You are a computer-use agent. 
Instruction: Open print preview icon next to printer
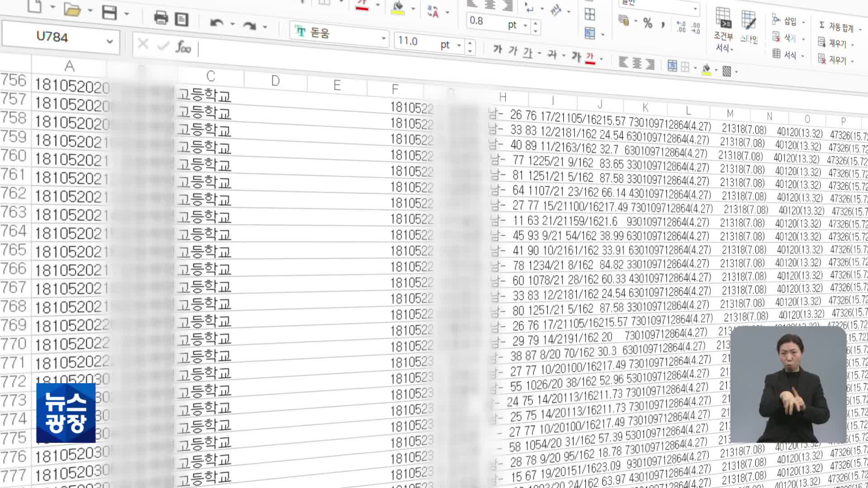tap(182, 19)
